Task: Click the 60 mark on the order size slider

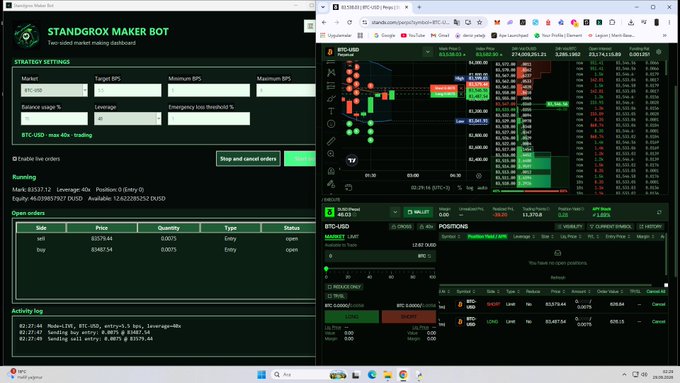Action: pos(391,276)
